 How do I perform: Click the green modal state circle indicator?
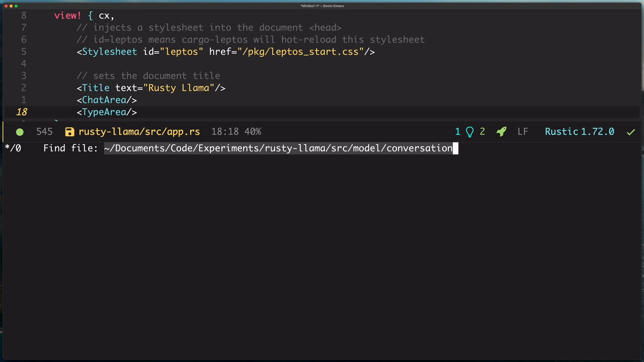[x=20, y=132]
